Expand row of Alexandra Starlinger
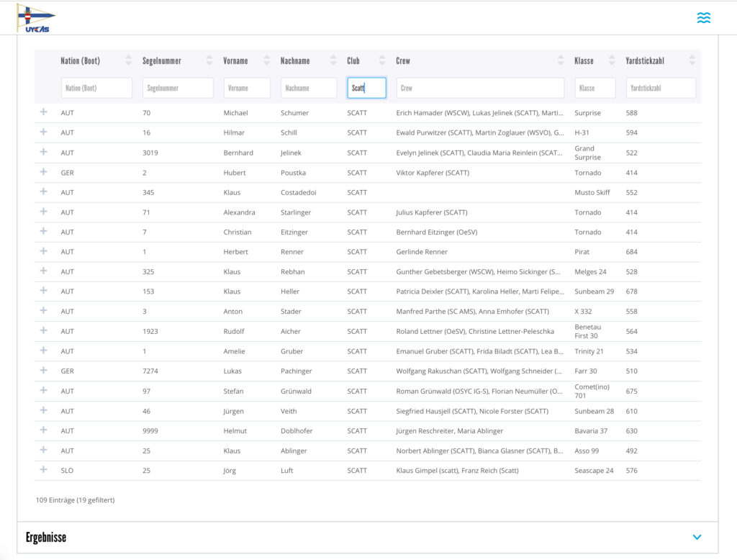 44,211
